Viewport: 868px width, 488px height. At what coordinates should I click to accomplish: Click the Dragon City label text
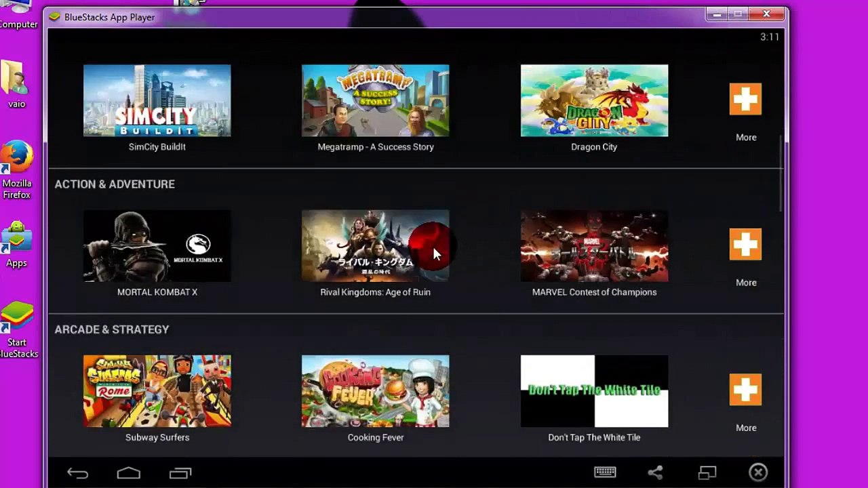point(594,146)
